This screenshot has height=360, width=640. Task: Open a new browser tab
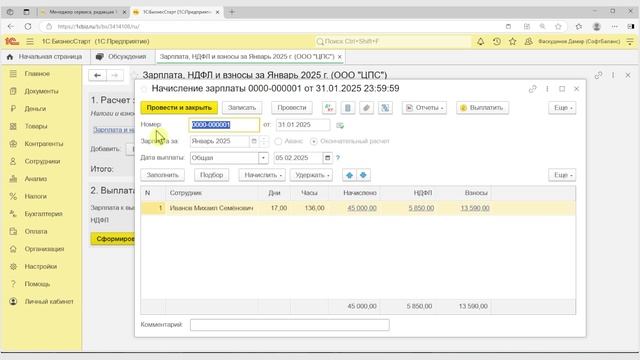click(232, 12)
